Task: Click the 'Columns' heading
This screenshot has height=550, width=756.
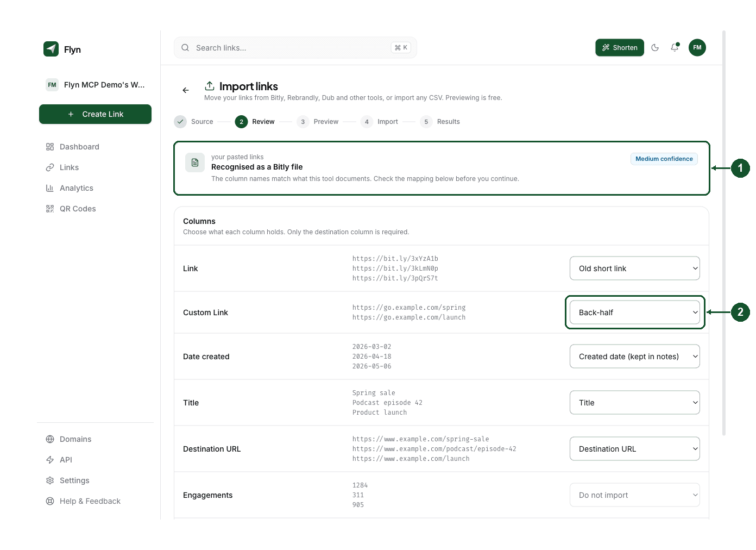Action: 199,221
